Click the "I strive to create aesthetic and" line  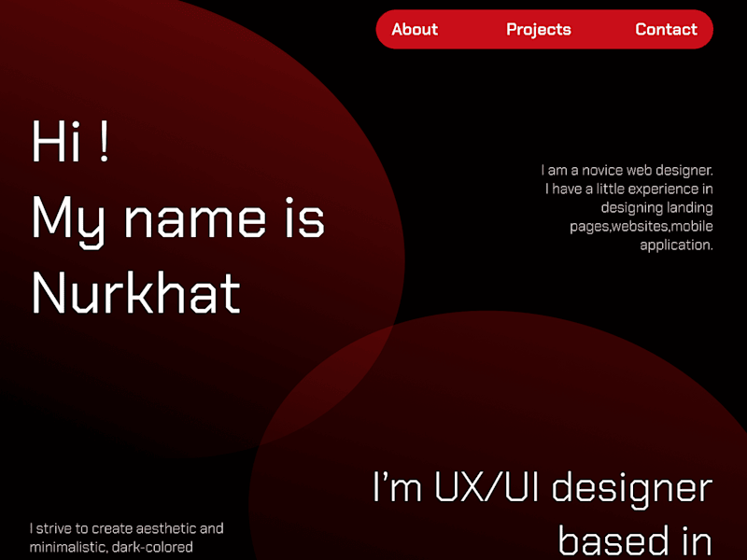(x=126, y=528)
